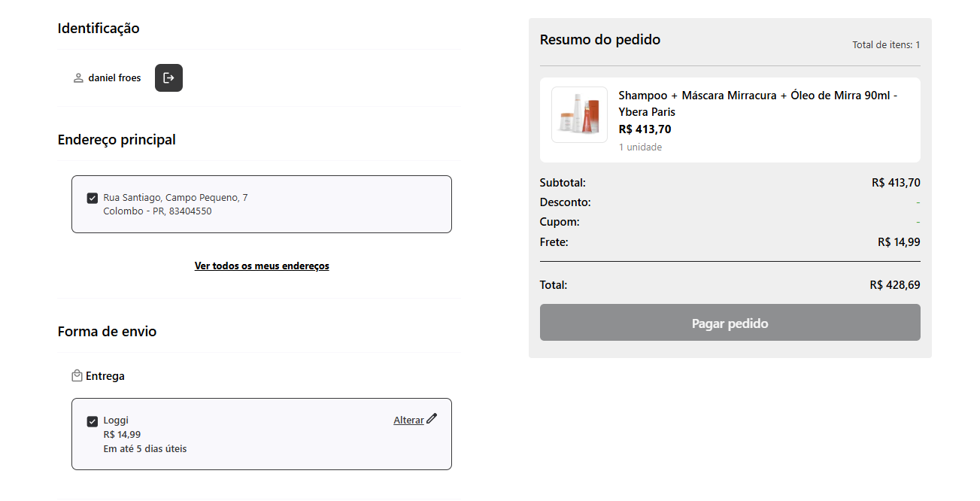The height and width of the screenshot is (501, 980).
Task: Click the Ybera Paris product thumbnail
Action: 579,114
